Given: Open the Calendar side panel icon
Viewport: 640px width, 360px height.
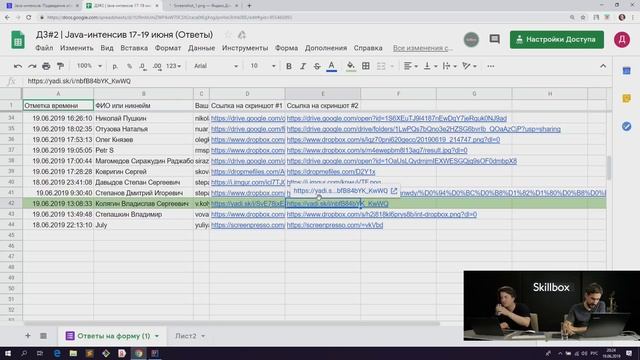Looking at the screenshot, I should pyautogui.click(x=627, y=71).
